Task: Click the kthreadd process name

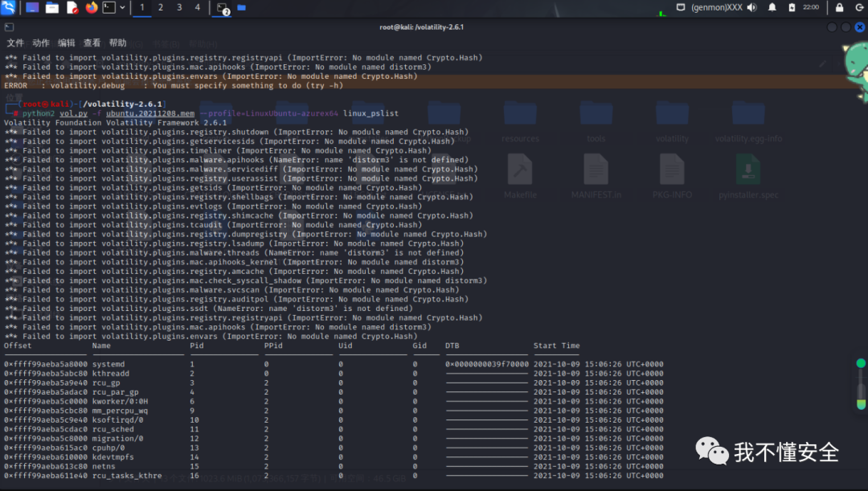Action: (111, 373)
